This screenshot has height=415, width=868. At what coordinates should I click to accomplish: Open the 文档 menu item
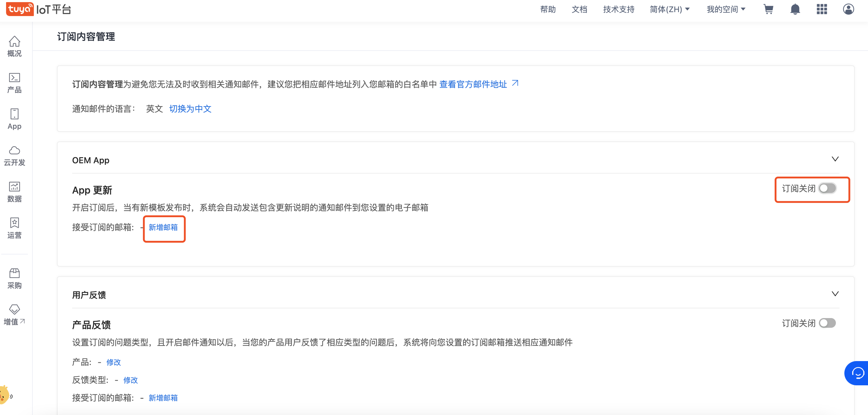pyautogui.click(x=579, y=9)
